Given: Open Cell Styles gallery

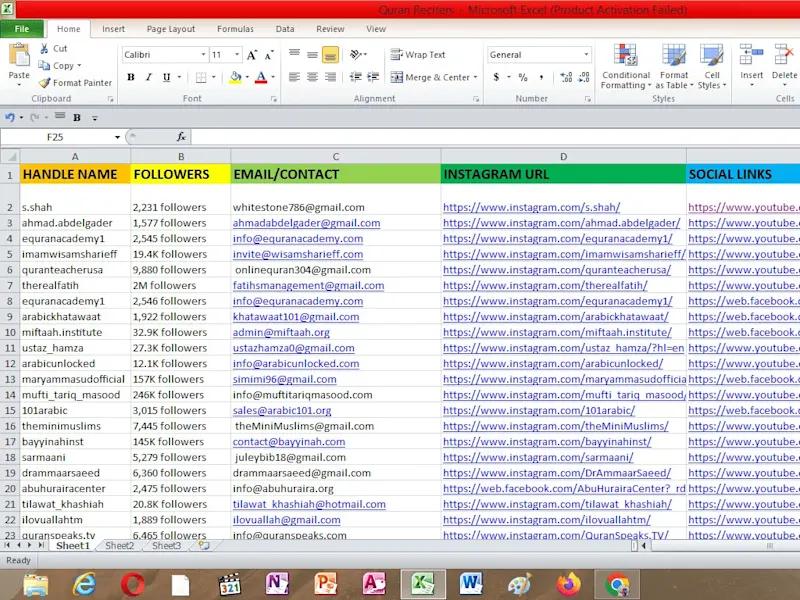Looking at the screenshot, I should (712, 67).
